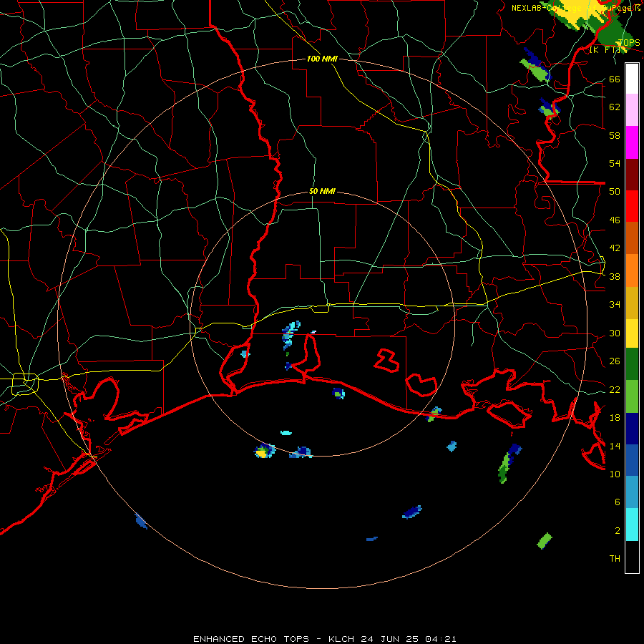Select the "50" legend value
The image size is (644, 644).
615,192
